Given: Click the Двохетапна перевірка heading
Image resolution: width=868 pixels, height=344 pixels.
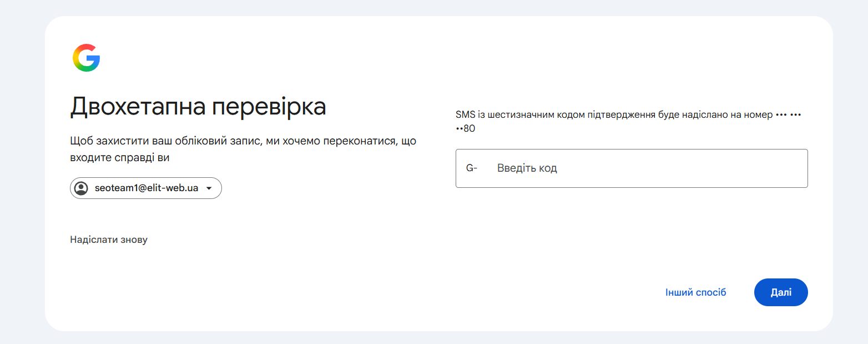Looking at the screenshot, I should coord(198,107).
